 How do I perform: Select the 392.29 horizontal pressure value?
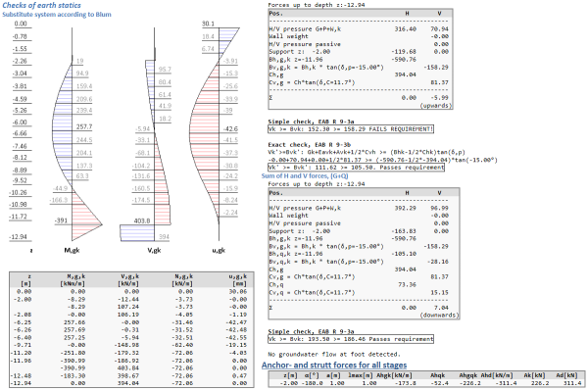click(405, 208)
